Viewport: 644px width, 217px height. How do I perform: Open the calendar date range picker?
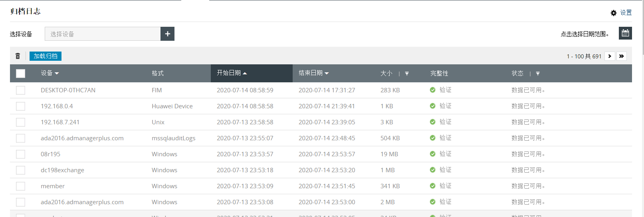[625, 33]
